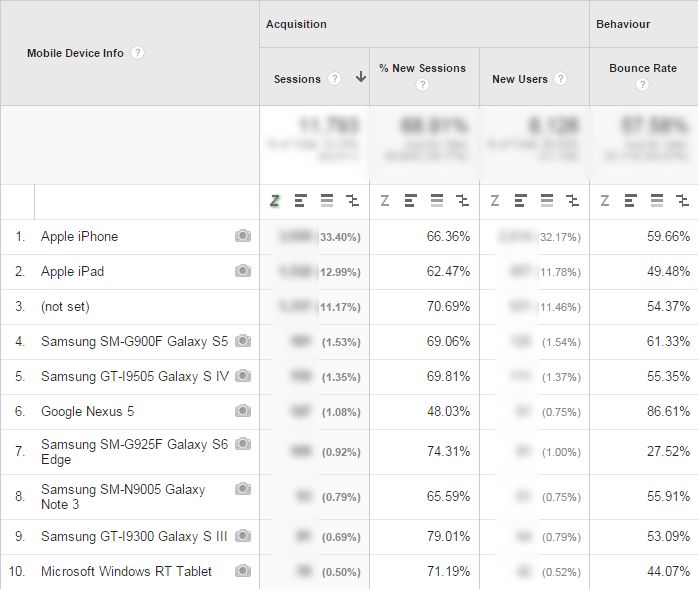
Task: Select bar chart view in Sessions column
Action: click(300, 201)
